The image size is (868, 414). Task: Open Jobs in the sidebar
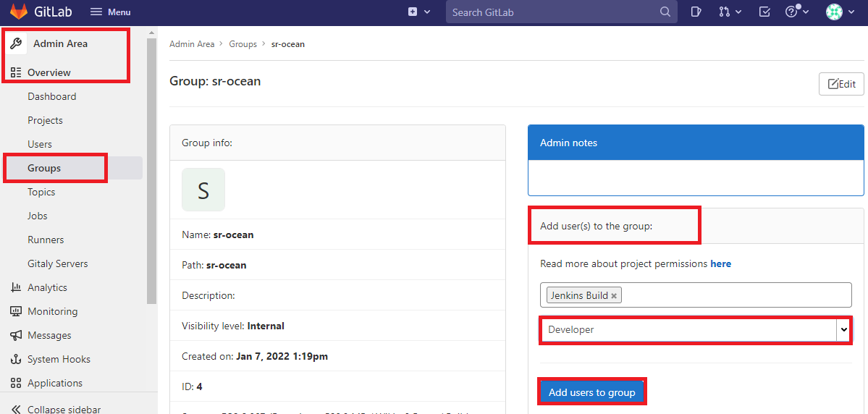(x=38, y=216)
